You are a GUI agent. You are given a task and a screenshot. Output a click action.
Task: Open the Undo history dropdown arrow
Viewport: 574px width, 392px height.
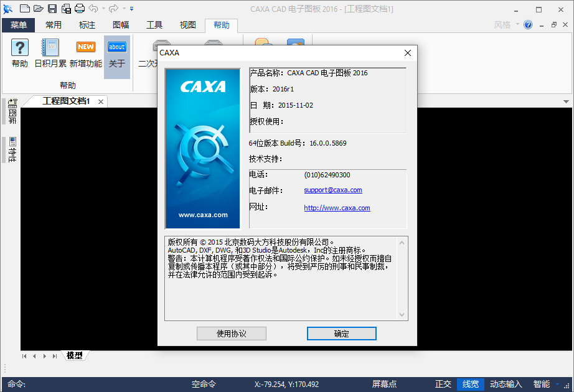coord(103,9)
